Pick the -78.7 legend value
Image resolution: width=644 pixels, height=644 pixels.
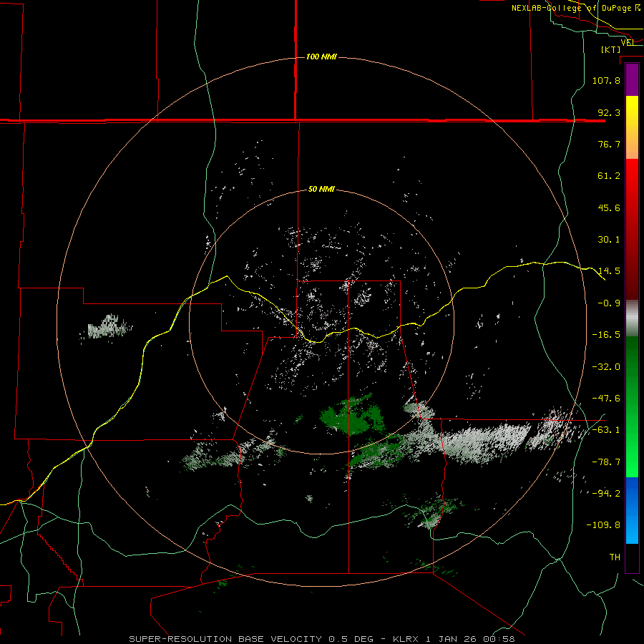click(606, 462)
